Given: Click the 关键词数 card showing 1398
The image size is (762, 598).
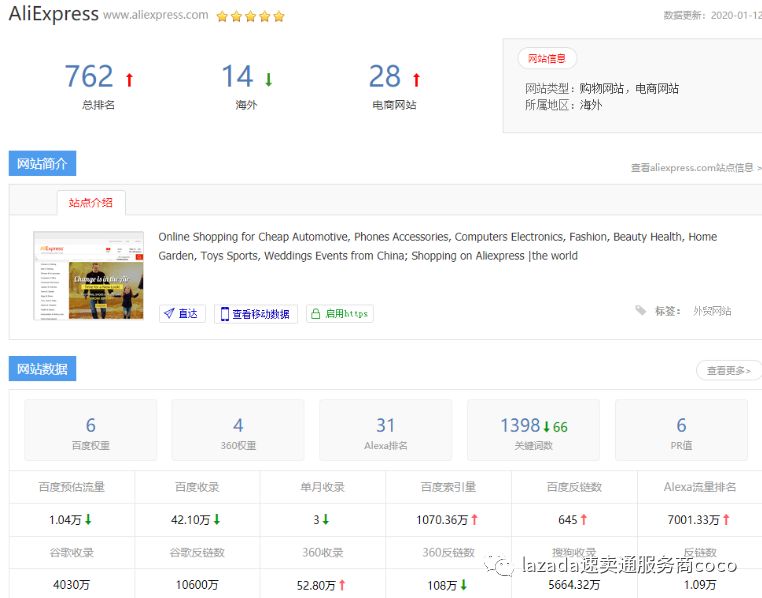Looking at the screenshot, I should [534, 430].
